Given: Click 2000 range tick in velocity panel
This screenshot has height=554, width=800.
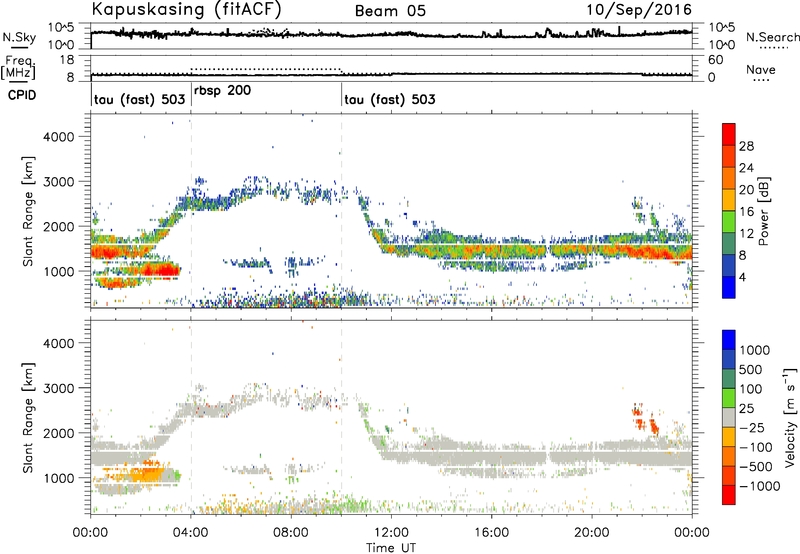Looking at the screenshot, I should (59, 433).
